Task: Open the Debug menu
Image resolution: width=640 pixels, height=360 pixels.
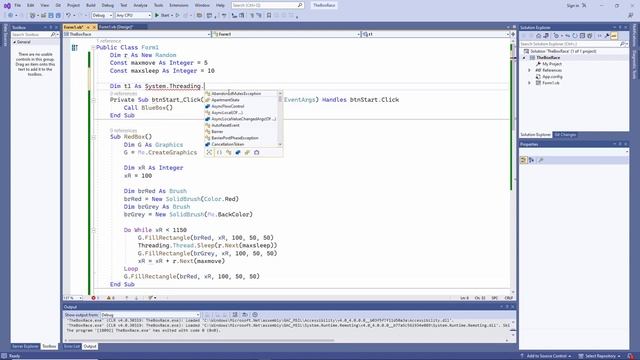Action: pos(108,5)
